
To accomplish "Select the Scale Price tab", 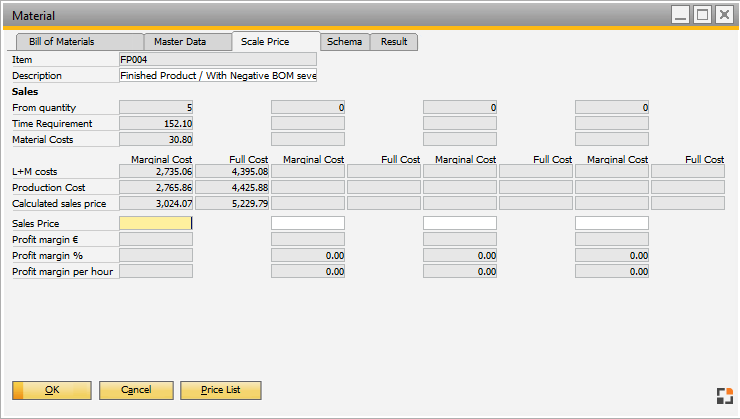I will point(265,42).
